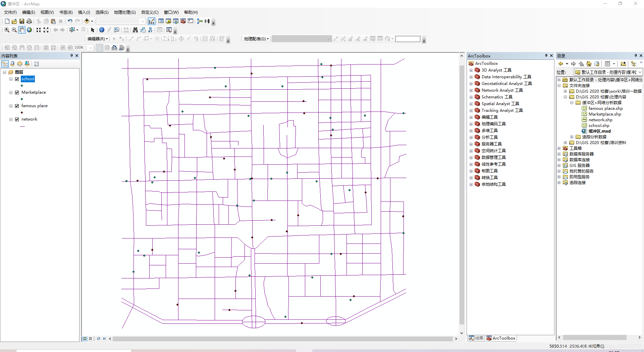Open the Catalog window toolbar icon

tap(168, 21)
